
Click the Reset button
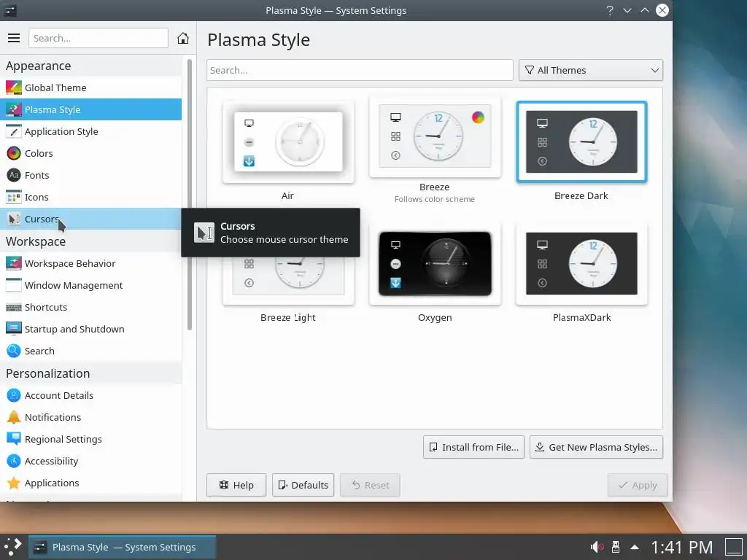tap(370, 485)
